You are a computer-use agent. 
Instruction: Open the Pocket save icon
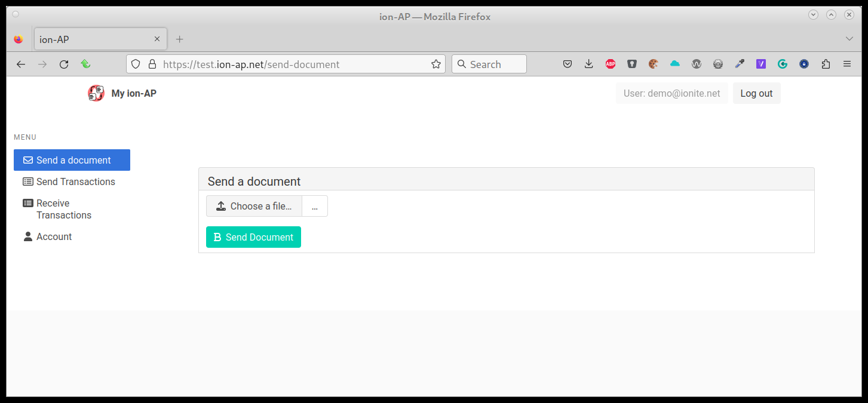pos(568,64)
